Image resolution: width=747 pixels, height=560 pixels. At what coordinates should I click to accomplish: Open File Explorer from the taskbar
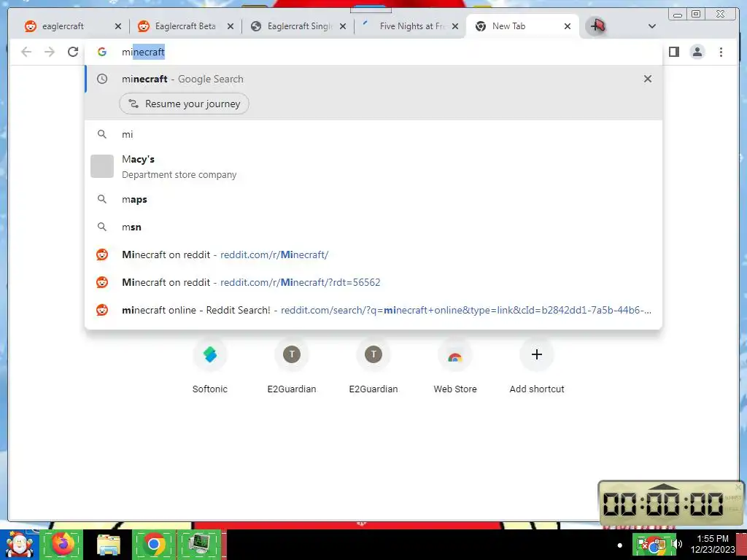[x=109, y=545]
